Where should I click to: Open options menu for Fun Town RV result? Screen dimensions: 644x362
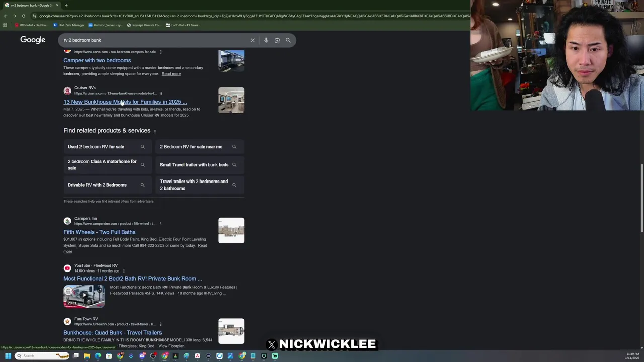click(x=160, y=324)
